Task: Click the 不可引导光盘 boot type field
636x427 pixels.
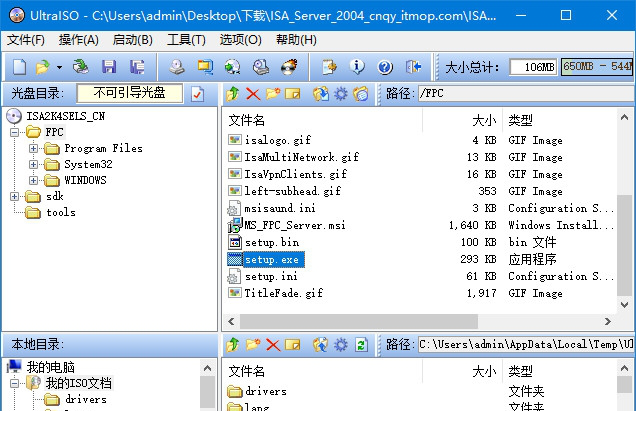Action: click(129, 93)
